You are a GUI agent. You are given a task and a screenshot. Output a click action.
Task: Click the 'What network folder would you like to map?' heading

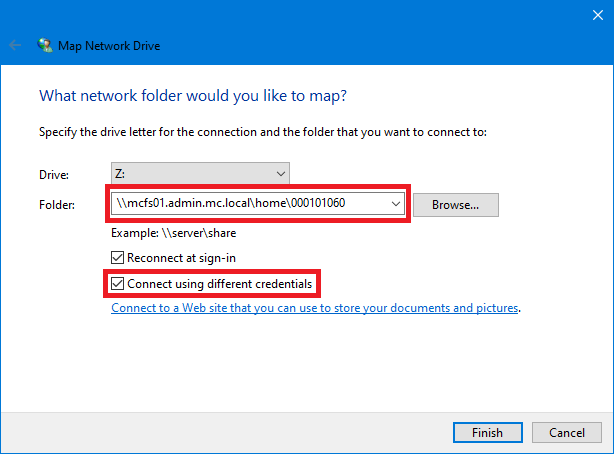[193, 96]
